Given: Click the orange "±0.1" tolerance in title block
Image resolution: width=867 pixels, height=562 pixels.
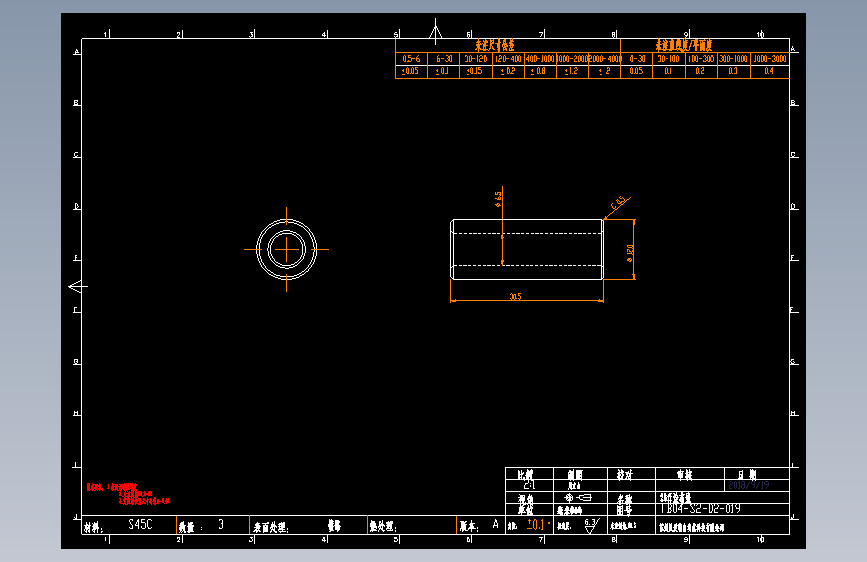Looking at the screenshot, I should point(536,524).
